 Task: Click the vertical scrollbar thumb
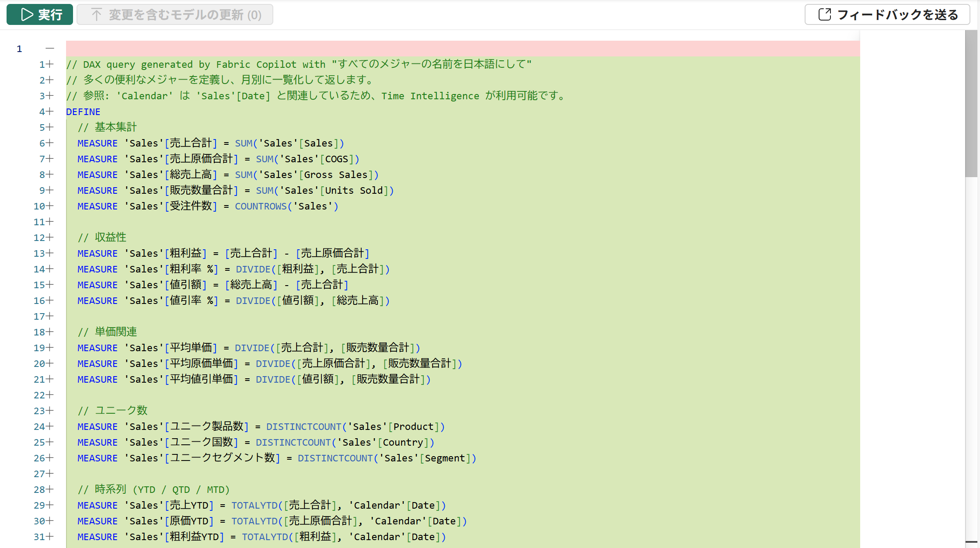point(971,104)
